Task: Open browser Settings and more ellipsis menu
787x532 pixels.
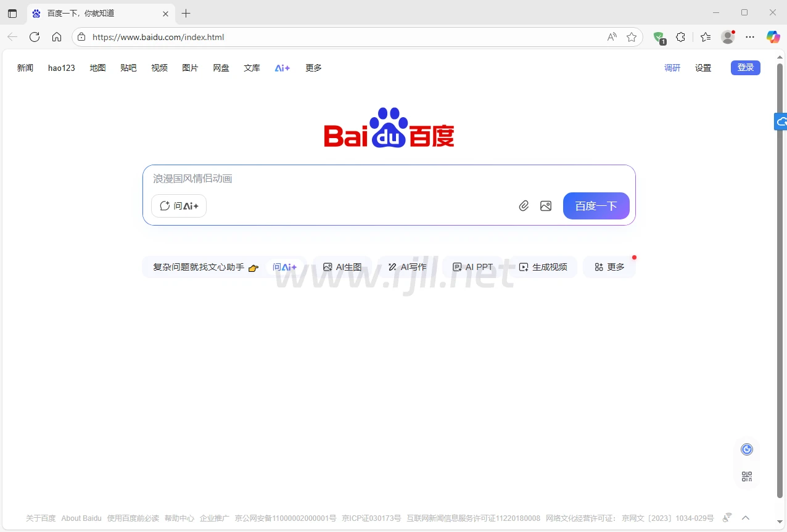Action: (750, 37)
